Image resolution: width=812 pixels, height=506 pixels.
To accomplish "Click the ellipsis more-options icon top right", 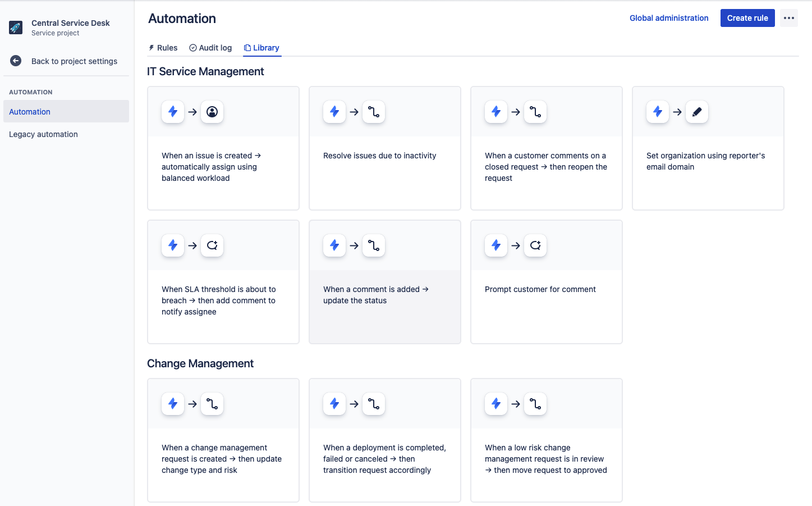I will click(x=789, y=18).
